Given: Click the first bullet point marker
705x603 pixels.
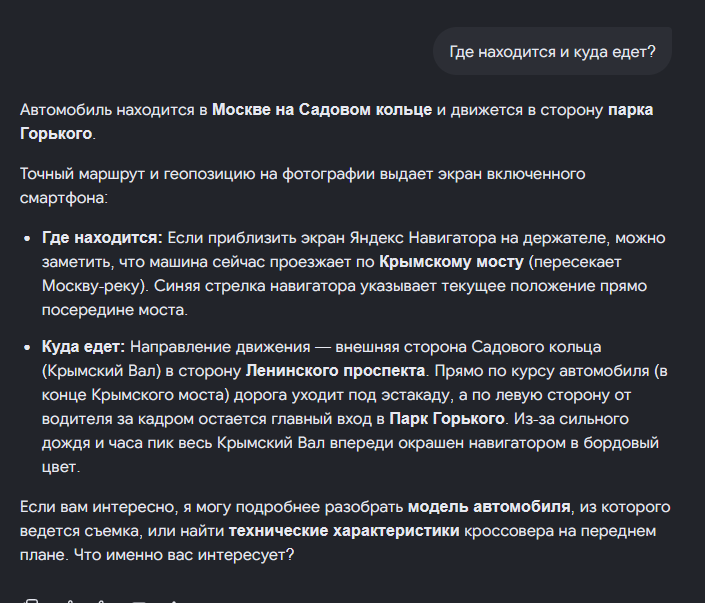Looking at the screenshot, I should click(27, 238).
